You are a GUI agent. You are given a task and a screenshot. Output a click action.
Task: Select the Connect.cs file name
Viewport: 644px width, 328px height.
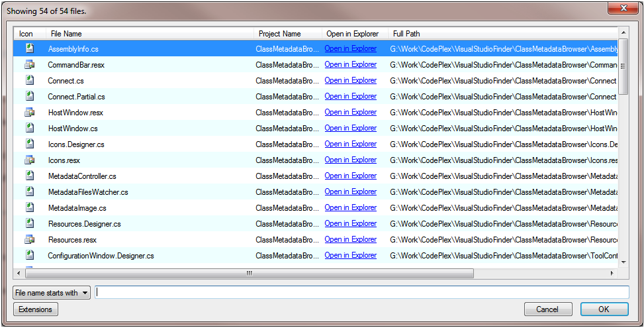coord(66,81)
